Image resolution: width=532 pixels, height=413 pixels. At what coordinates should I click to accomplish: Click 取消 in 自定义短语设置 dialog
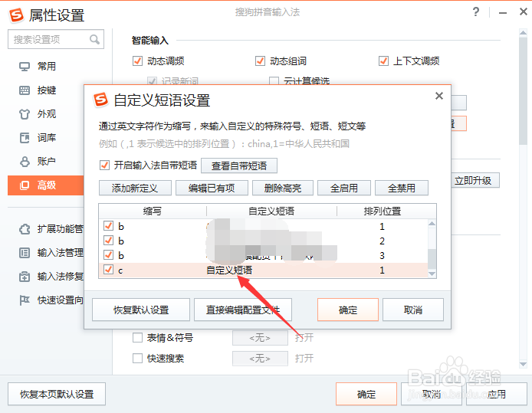(413, 310)
